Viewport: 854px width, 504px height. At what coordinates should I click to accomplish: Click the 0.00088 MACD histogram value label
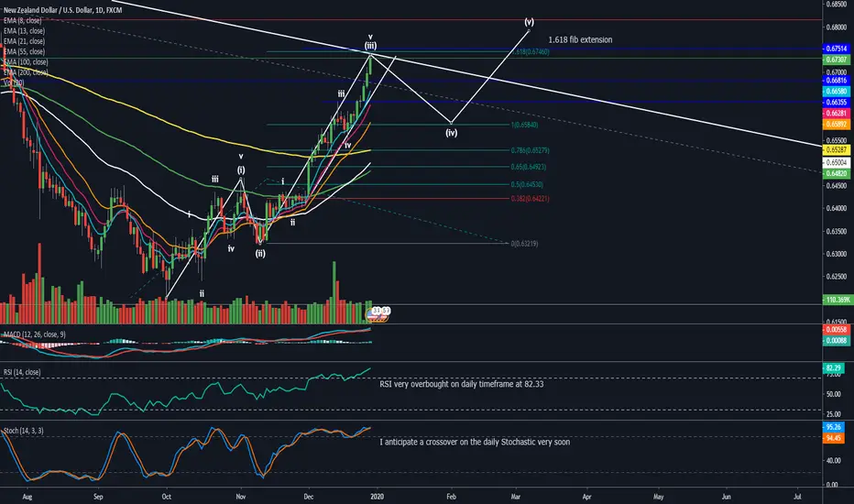(x=836, y=341)
